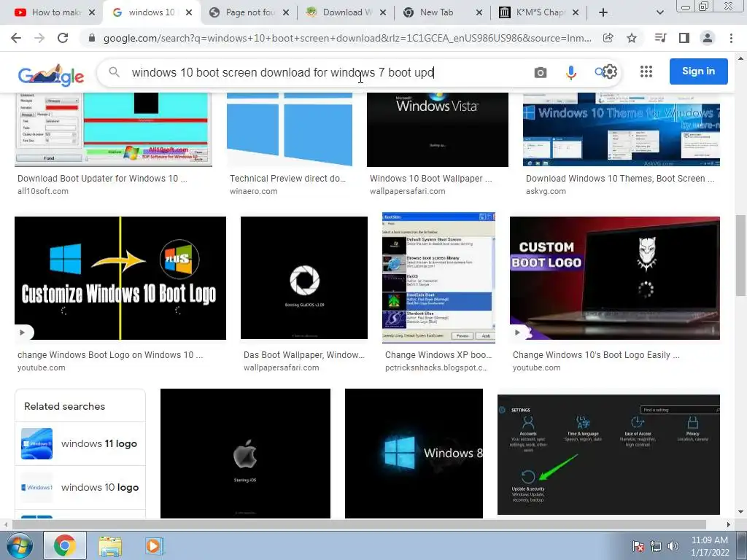This screenshot has width=747, height=560.
Task: Click the blue Windows 10 logo thumbnail
Action: click(290, 130)
